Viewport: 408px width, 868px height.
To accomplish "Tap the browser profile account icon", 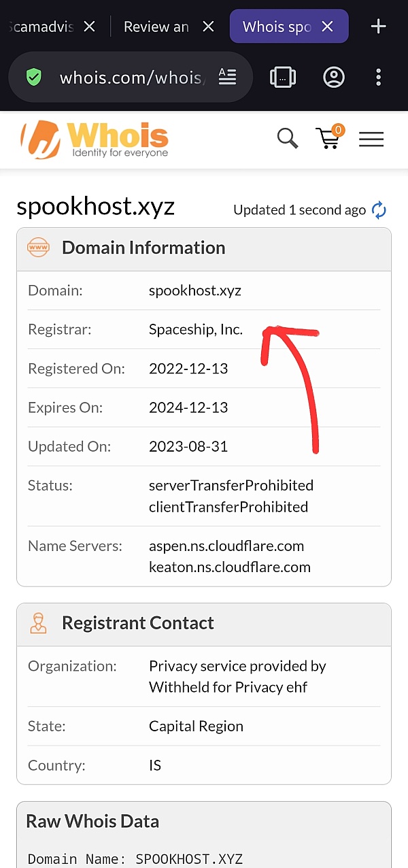I will pos(334,77).
